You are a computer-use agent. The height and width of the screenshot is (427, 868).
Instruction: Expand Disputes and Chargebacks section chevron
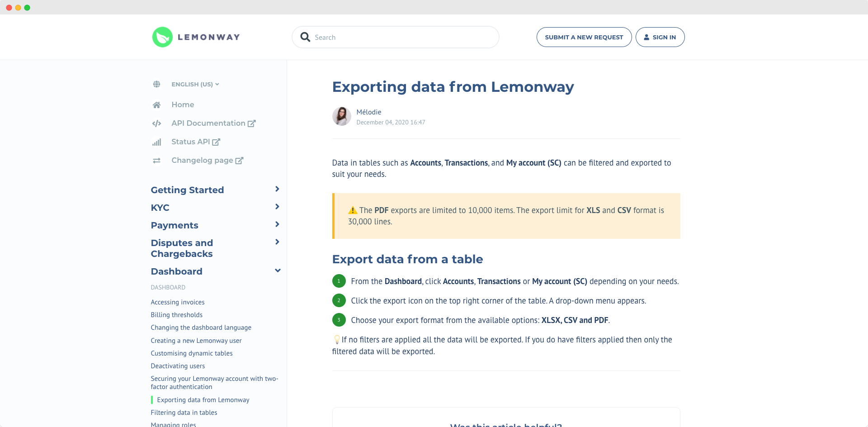coord(277,242)
